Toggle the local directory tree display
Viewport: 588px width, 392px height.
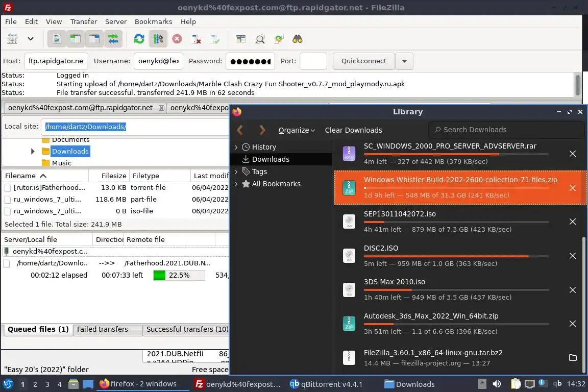pyautogui.click(x=76, y=39)
